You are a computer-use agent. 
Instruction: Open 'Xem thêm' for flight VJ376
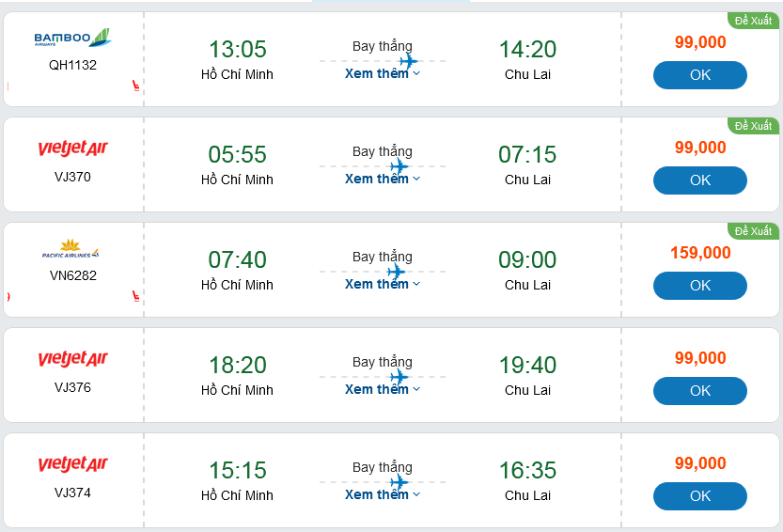pyautogui.click(x=382, y=389)
